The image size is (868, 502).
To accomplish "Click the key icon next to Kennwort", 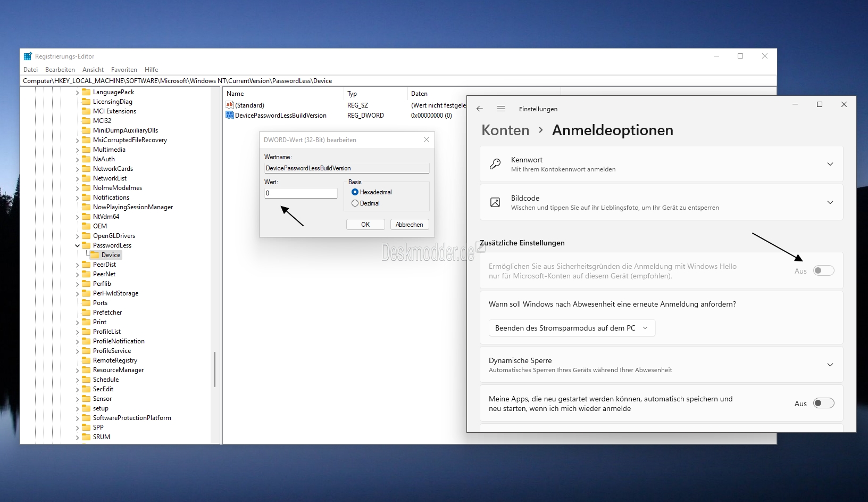I will 495,164.
